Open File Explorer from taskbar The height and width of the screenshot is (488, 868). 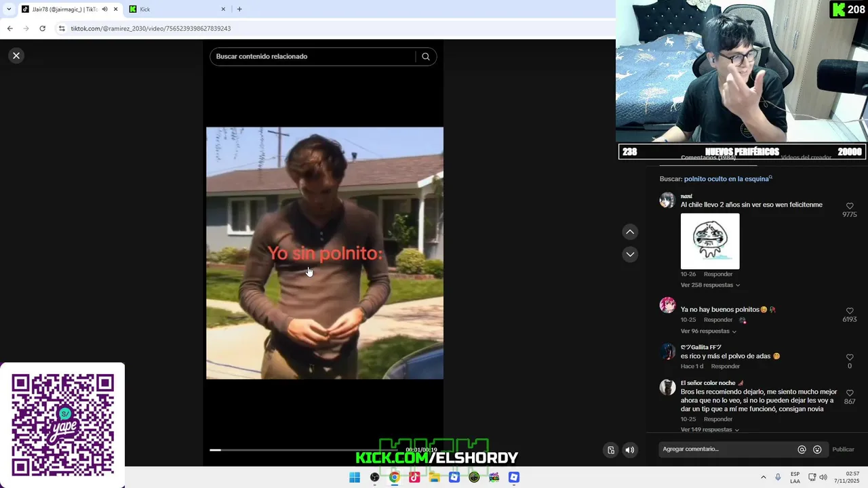(x=434, y=477)
